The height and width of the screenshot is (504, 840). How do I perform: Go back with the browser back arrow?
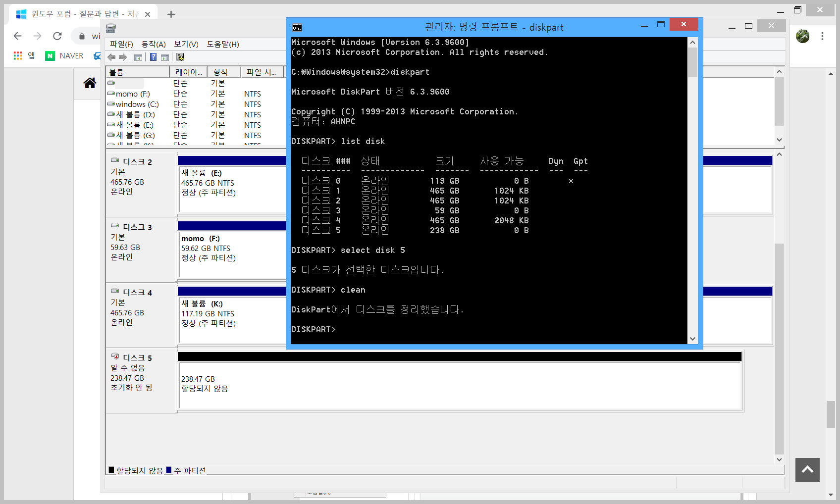click(18, 36)
